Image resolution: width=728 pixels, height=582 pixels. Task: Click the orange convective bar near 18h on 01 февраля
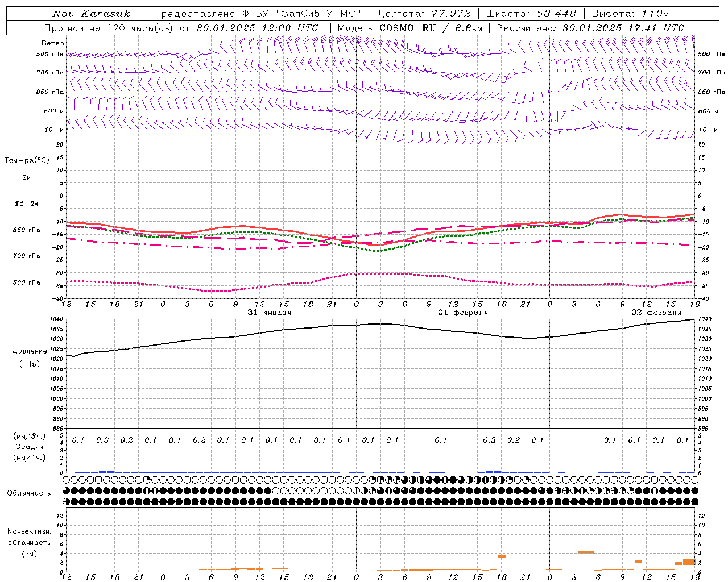pyautogui.click(x=502, y=556)
